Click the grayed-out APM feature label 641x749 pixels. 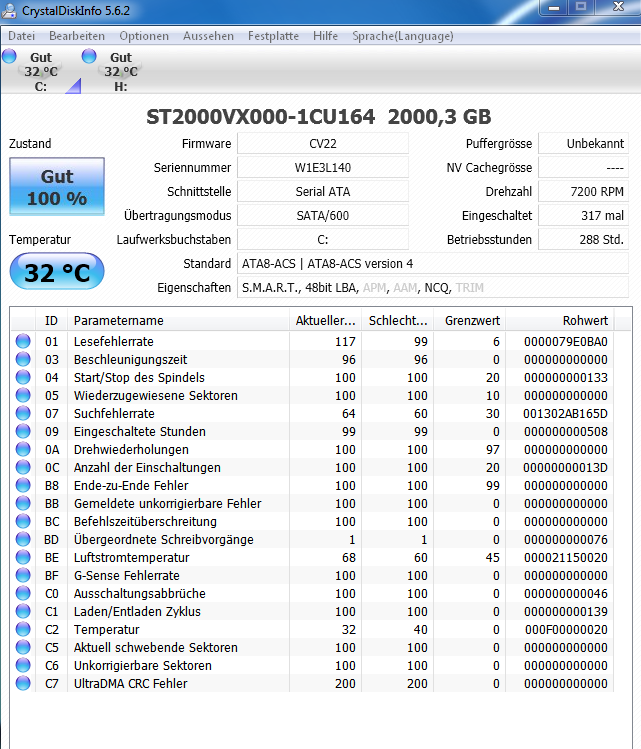pos(374,288)
